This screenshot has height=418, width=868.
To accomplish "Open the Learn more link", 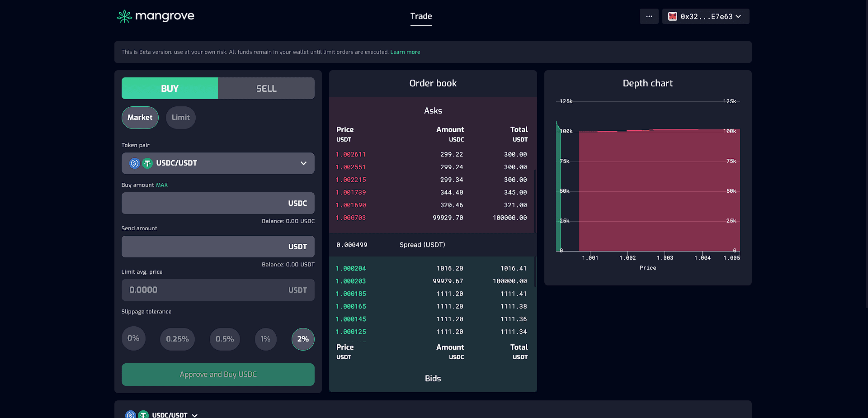I will (x=405, y=52).
